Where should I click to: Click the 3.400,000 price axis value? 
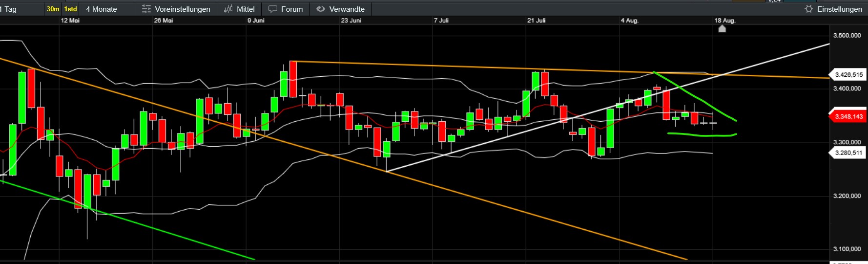tap(847, 88)
